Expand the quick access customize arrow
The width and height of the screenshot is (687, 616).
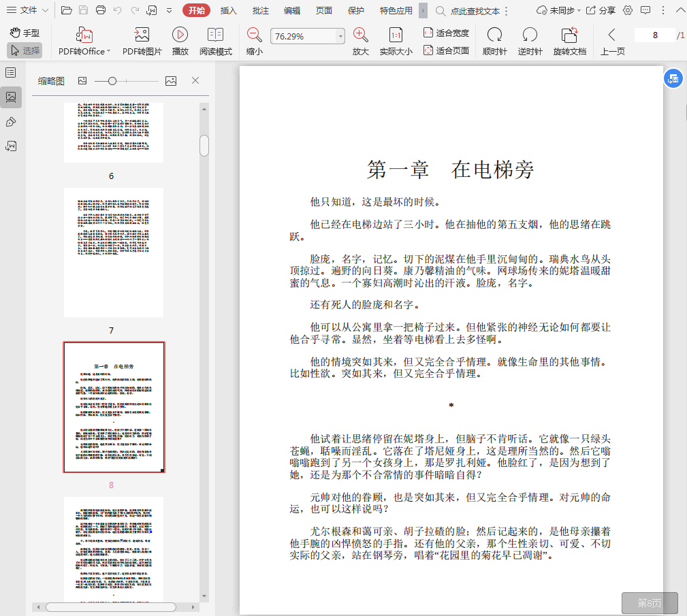coord(169,10)
